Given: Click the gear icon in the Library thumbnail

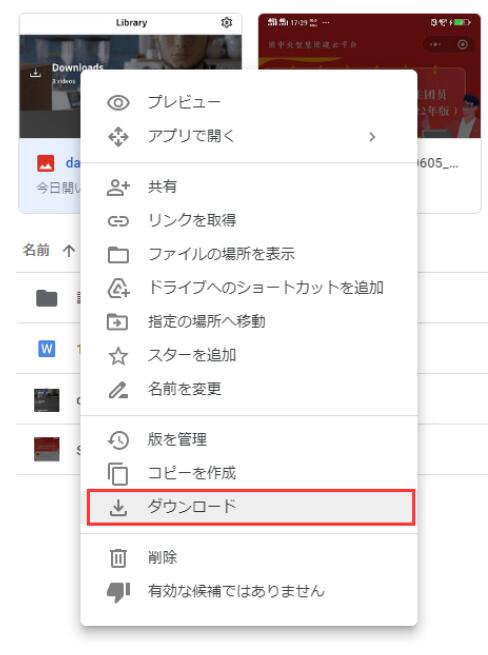Looking at the screenshot, I should click(226, 23).
